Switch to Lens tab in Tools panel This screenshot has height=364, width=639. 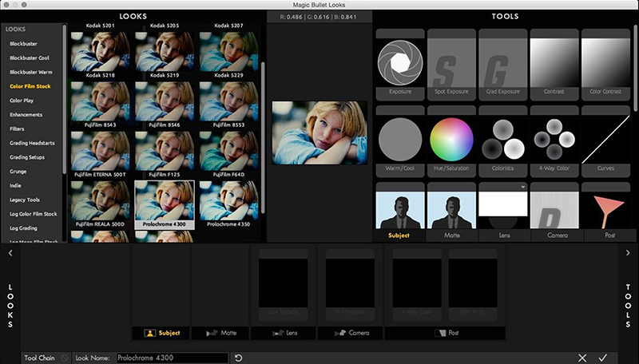pos(505,235)
